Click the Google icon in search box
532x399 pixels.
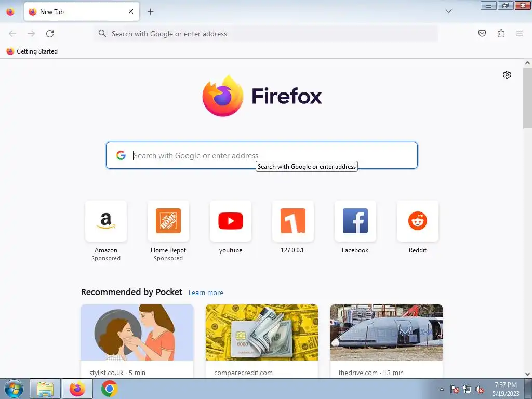121,155
